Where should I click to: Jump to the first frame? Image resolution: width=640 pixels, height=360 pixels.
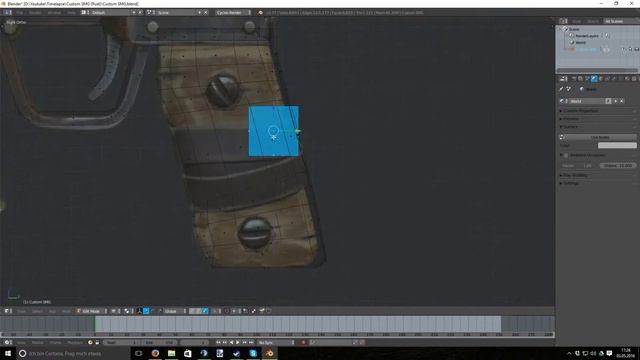[218, 342]
